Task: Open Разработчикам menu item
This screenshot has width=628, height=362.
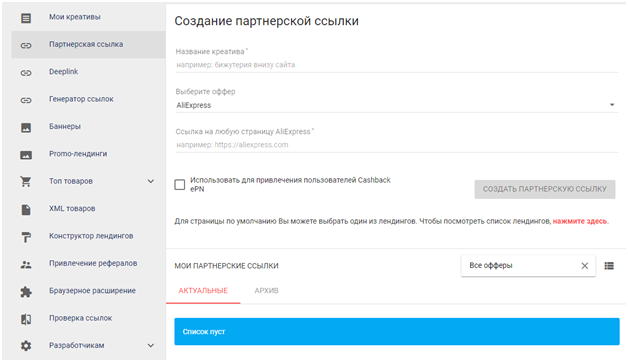Action: click(x=88, y=346)
